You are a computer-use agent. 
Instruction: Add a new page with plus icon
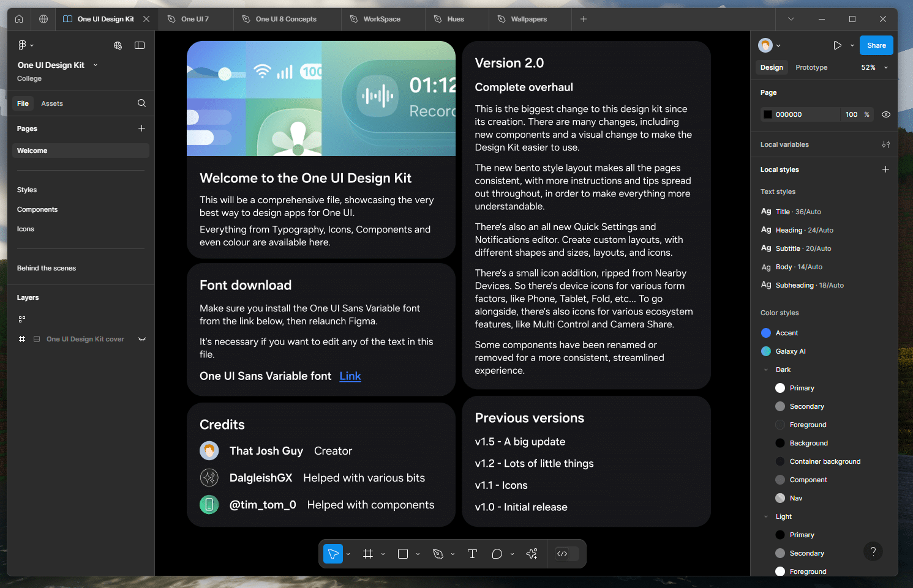point(141,128)
